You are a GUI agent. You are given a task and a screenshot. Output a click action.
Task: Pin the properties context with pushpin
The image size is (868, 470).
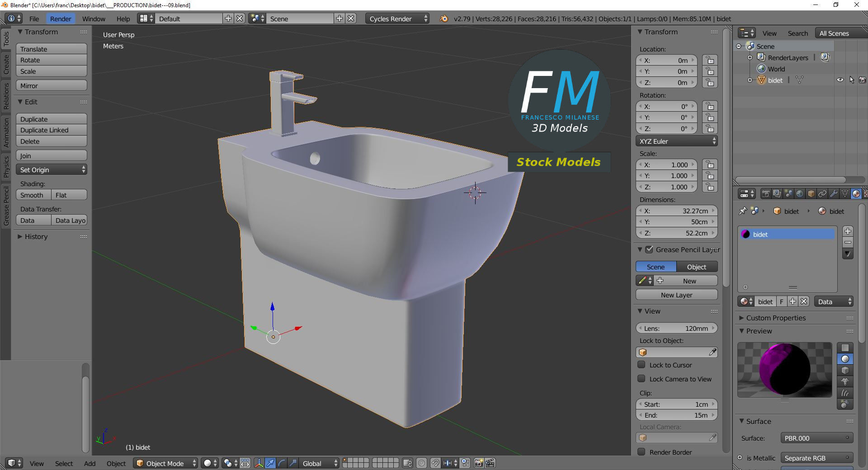(x=742, y=211)
